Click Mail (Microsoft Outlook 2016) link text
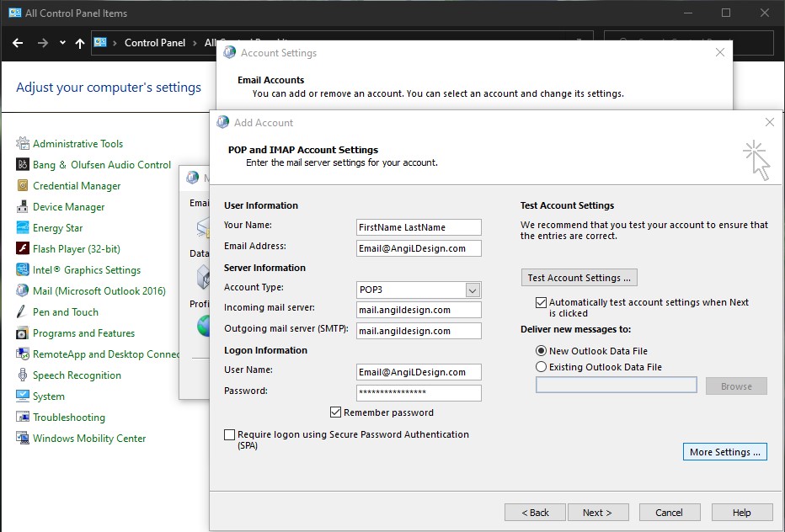The height and width of the screenshot is (532, 785). (99, 290)
